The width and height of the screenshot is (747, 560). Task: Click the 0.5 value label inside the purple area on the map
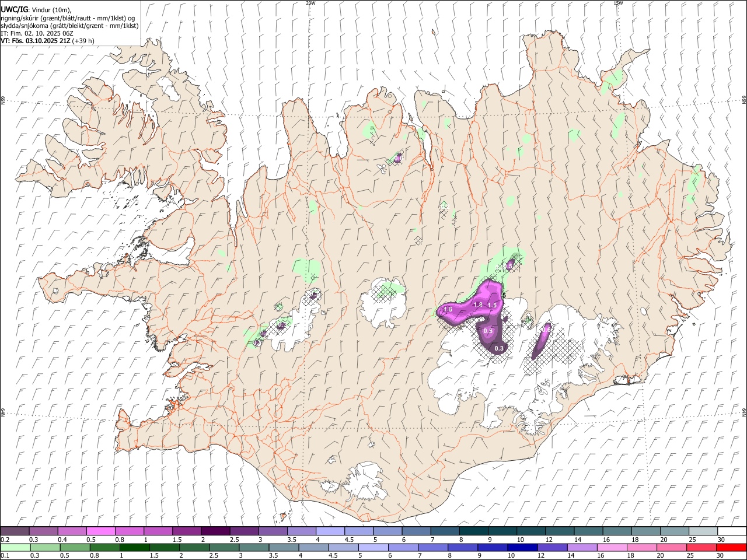point(488,331)
